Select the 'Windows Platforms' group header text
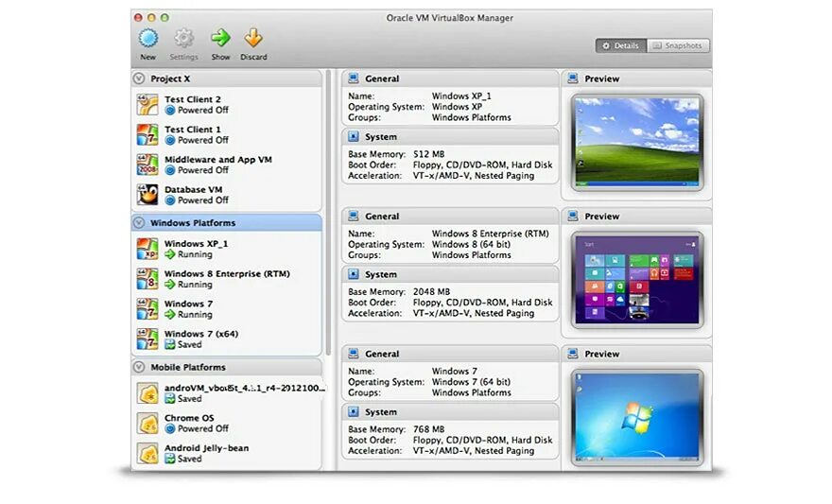832x504 pixels. coord(193,223)
